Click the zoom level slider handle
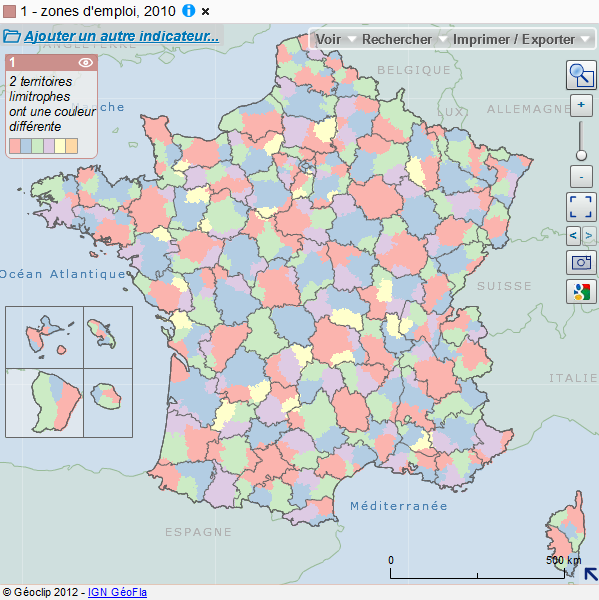Image resolution: width=599 pixels, height=600 pixels. 581,155
